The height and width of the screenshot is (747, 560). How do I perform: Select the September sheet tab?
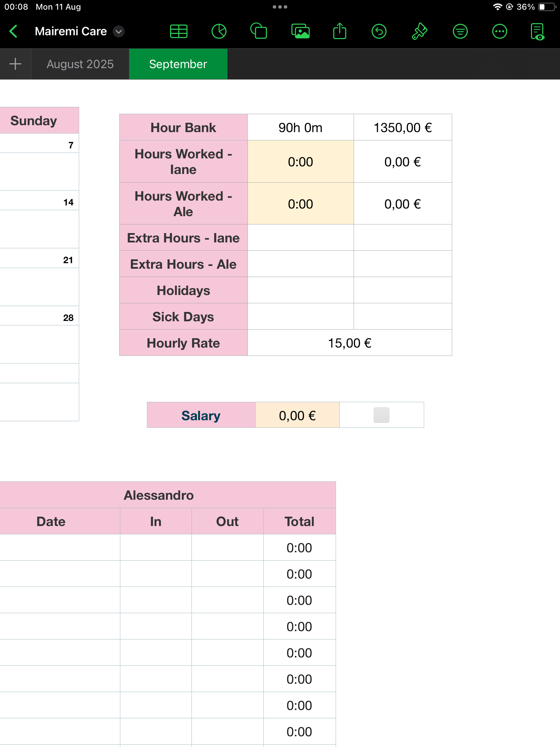coord(178,64)
